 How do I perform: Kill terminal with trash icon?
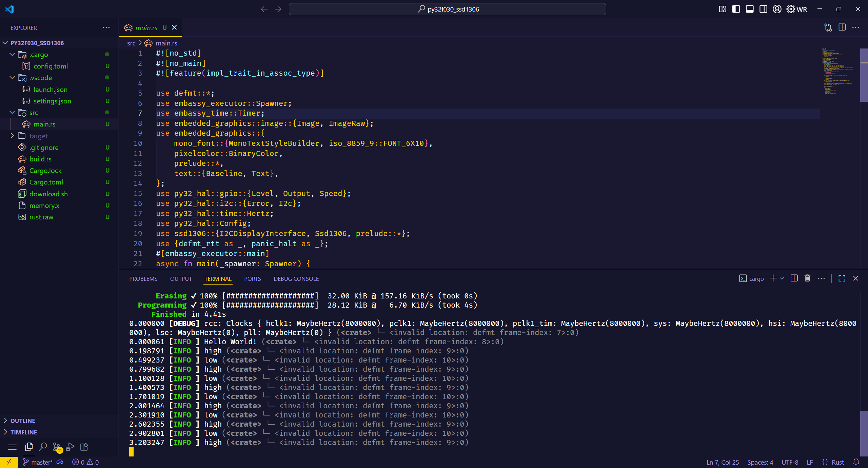tap(807, 278)
